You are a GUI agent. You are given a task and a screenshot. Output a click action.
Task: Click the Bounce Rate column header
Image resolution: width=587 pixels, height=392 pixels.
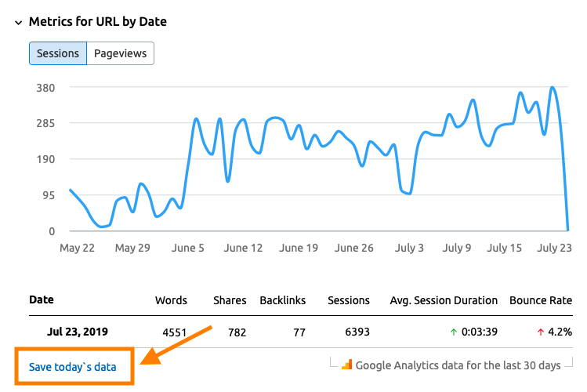[x=541, y=300]
